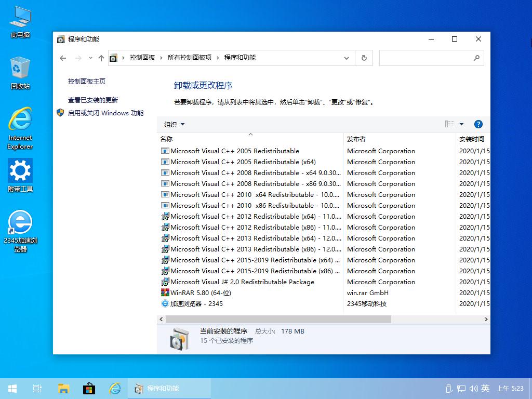The height and width of the screenshot is (399, 532).
Task: Click the 2345移动科技 publisher cell
Action: [x=367, y=303]
